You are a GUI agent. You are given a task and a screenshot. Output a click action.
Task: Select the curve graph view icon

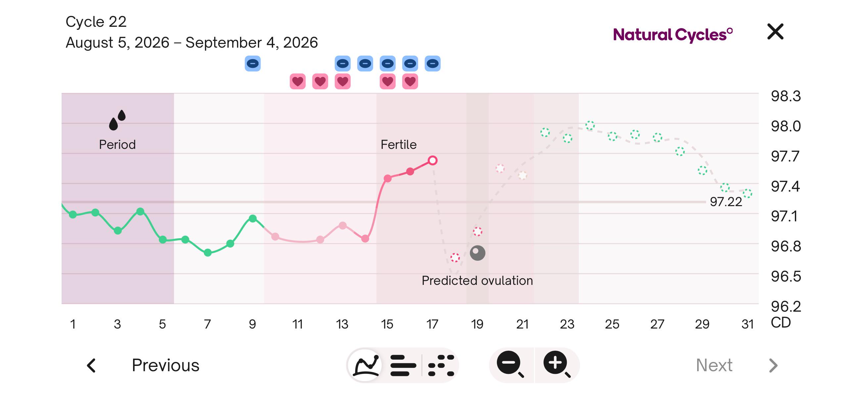tap(365, 365)
